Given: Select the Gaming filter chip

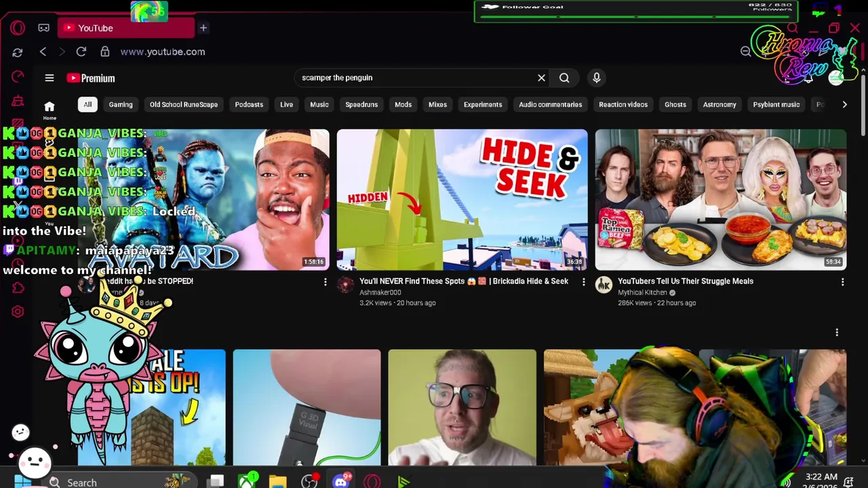Looking at the screenshot, I should pos(121,104).
